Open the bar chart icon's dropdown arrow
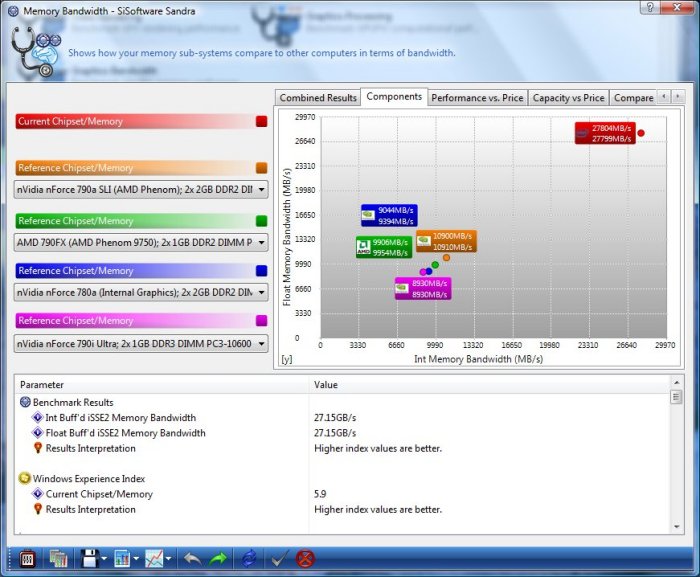Viewport: 700px width, 577px height. [x=136, y=559]
